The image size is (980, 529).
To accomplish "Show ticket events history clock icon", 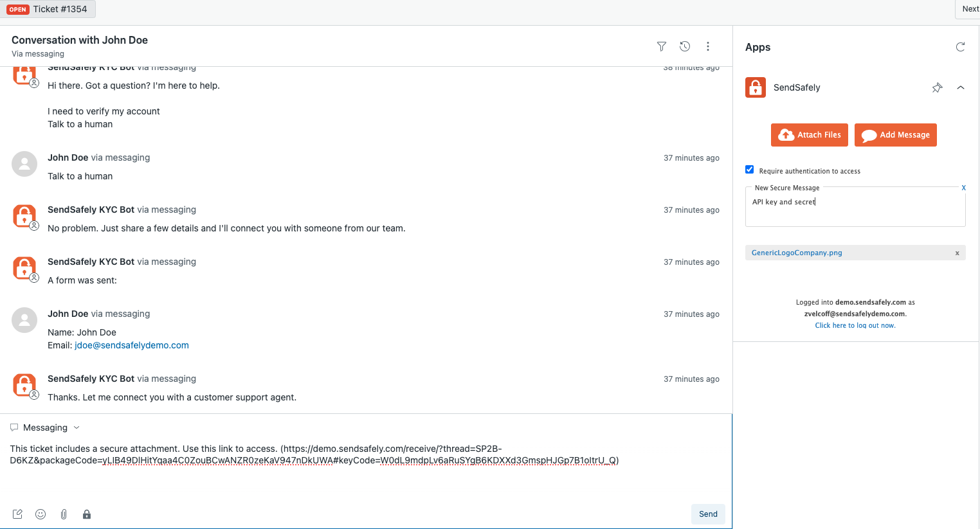I will point(685,46).
